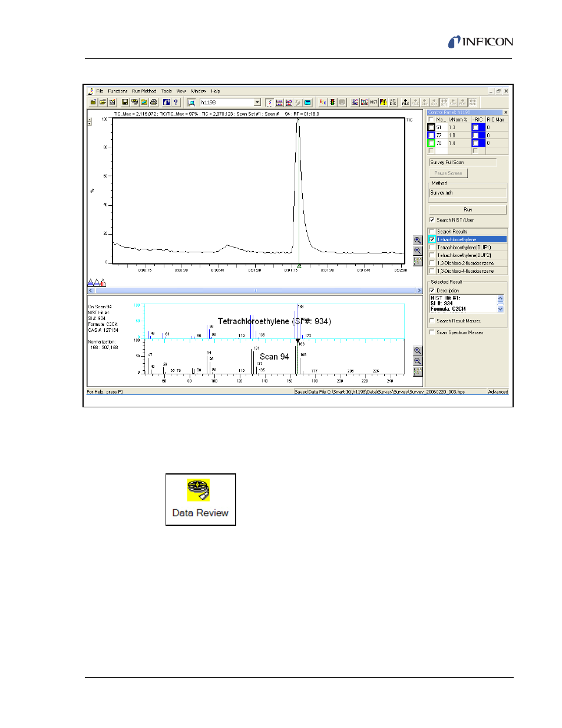Zoom in on the mass spectrum plot
Screen dimensions: 562x728
418,351
